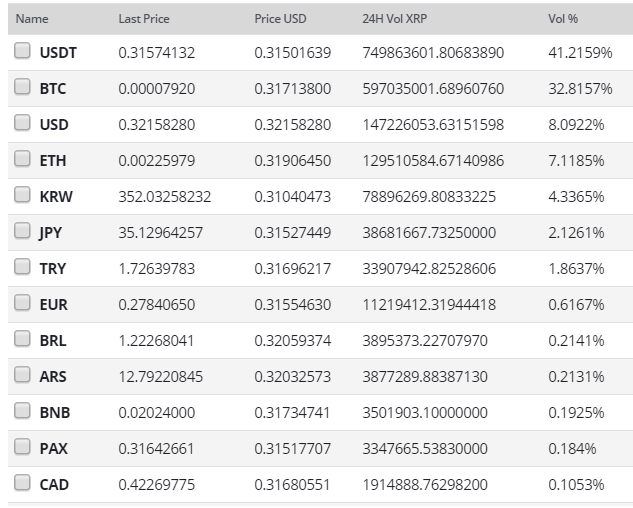The width and height of the screenshot is (633, 508).
Task: Click the BNB name label
Action: point(55,413)
